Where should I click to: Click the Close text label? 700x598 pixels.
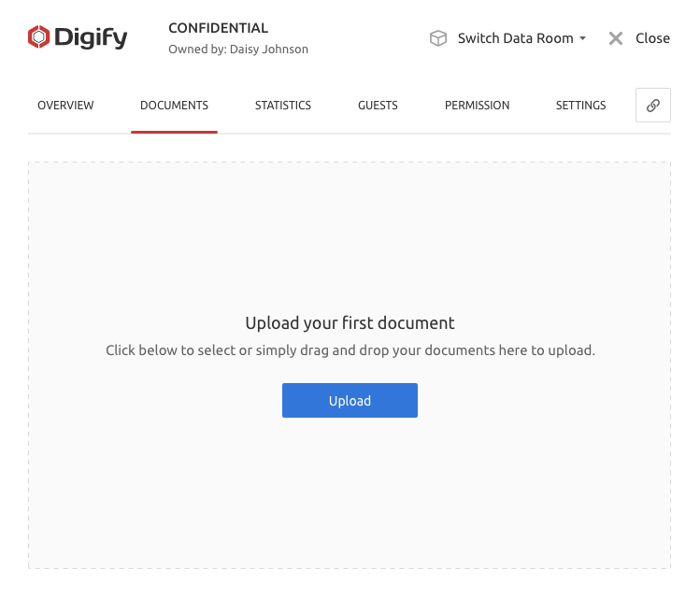pyautogui.click(x=652, y=38)
